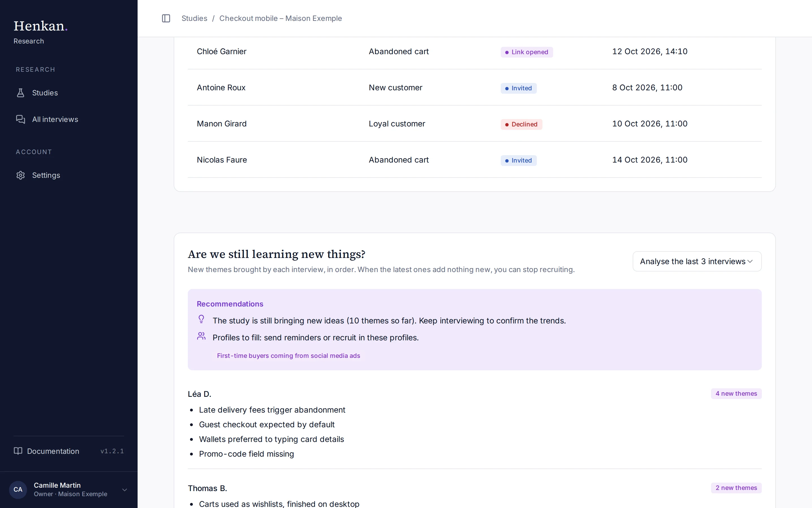Click Promo-code field missing theme
This screenshot has height=508, width=812.
246,454
